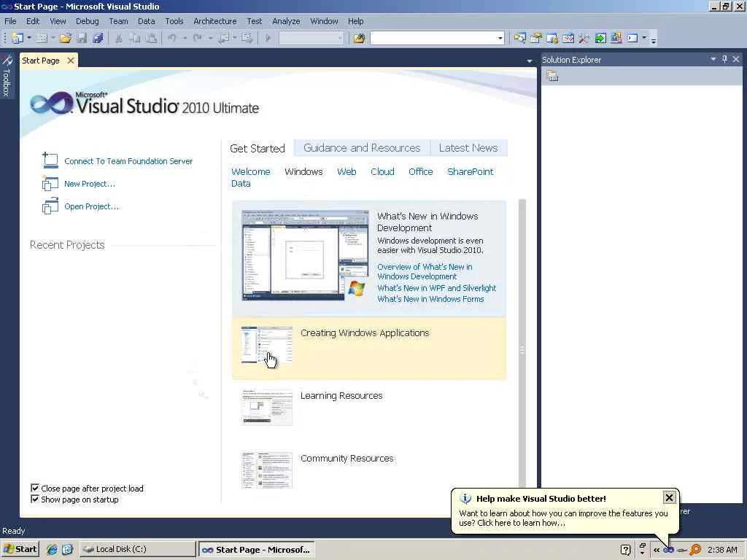Open the Properties Window toolbar icon
Image resolution: width=747 pixels, height=560 pixels.
click(536, 38)
